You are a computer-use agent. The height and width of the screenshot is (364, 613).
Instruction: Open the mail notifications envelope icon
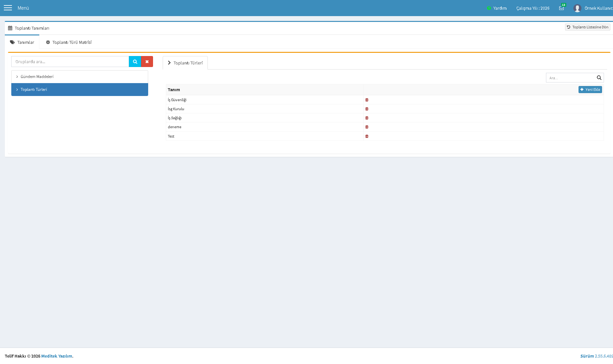point(561,8)
